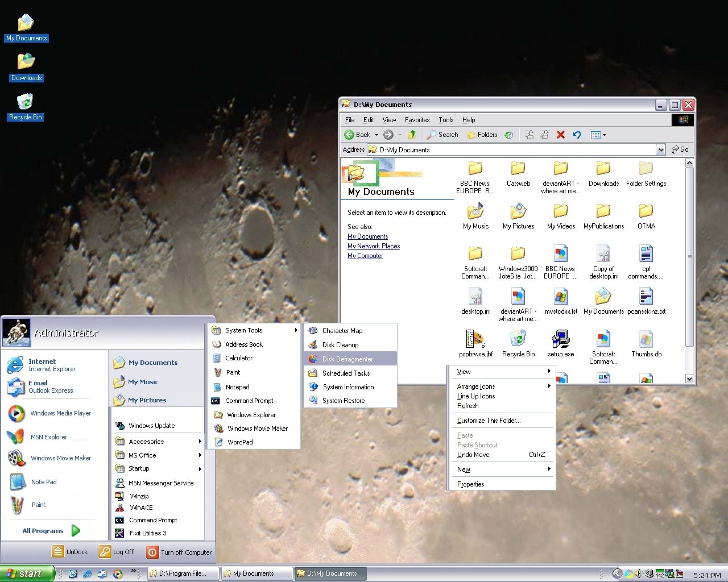This screenshot has width=728, height=582.
Task: Select the Thumbs.db file icon
Action: [x=646, y=339]
